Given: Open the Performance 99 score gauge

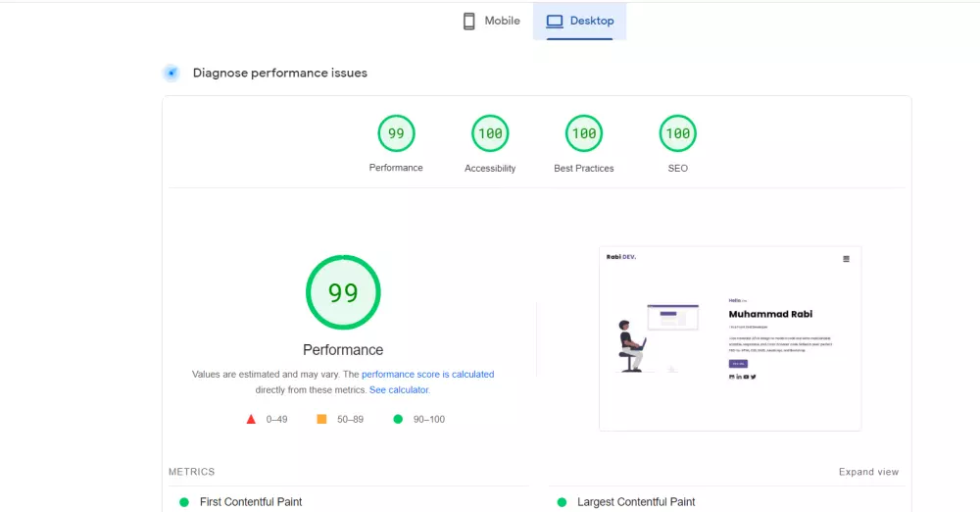Looking at the screenshot, I should (396, 134).
